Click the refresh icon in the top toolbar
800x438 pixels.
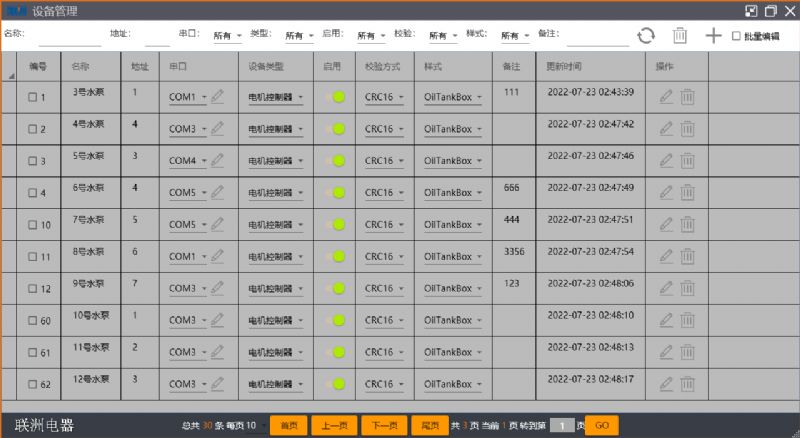pyautogui.click(x=646, y=35)
